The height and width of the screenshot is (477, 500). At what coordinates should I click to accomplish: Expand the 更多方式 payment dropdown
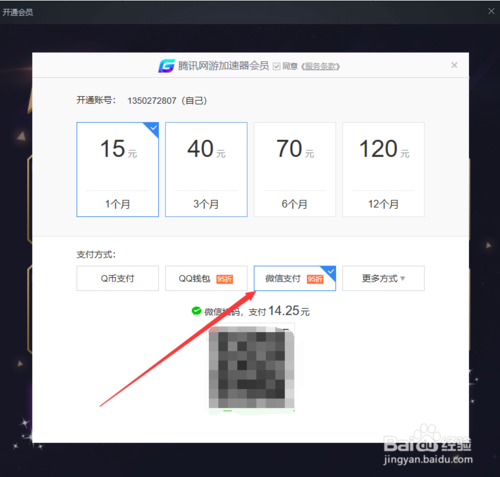(x=383, y=278)
